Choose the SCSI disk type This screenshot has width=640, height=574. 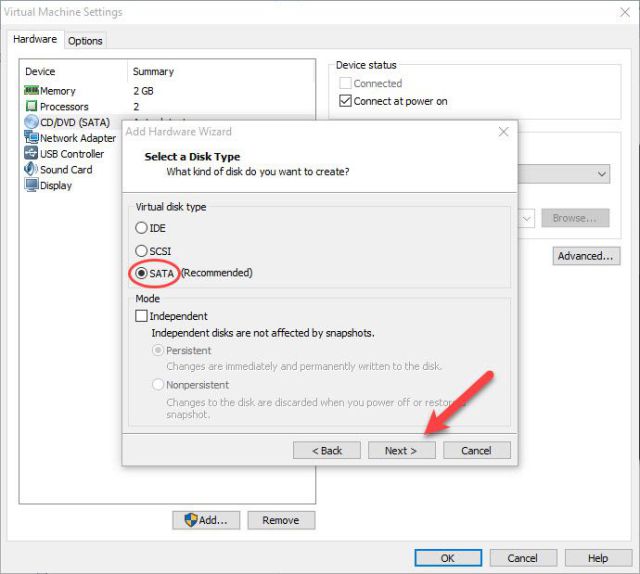(141, 251)
